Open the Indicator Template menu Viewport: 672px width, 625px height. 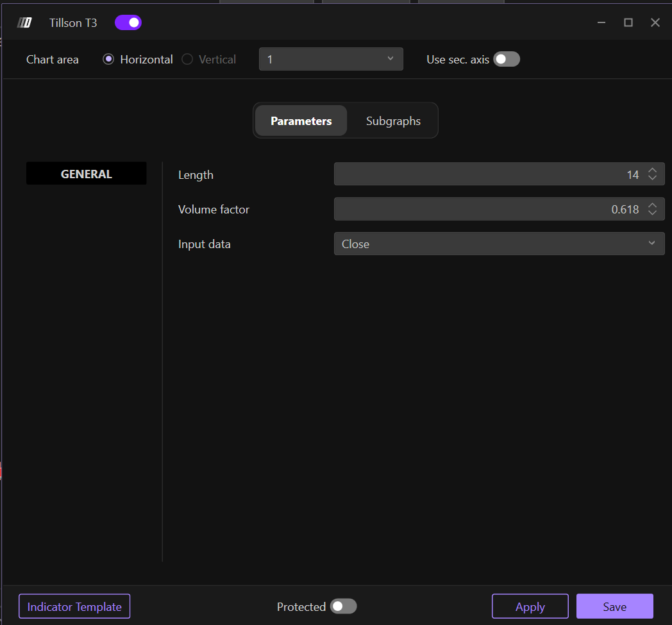(x=74, y=606)
